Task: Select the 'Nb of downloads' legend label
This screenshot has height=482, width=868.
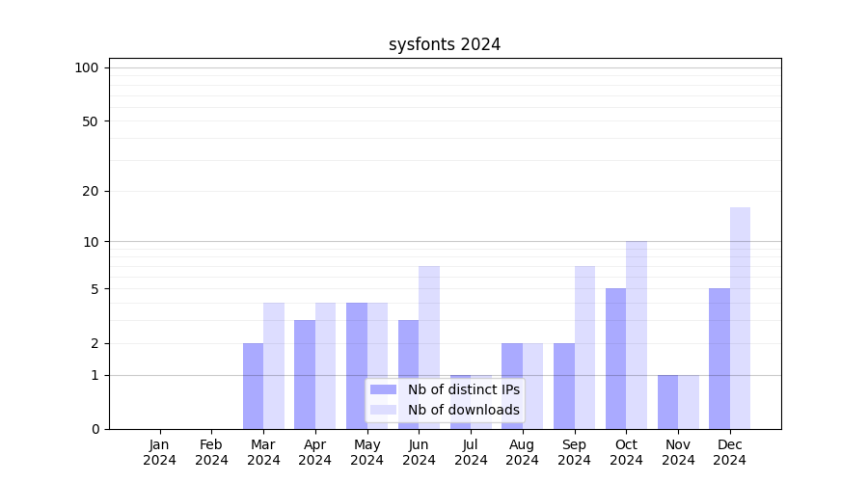Action: click(463, 410)
